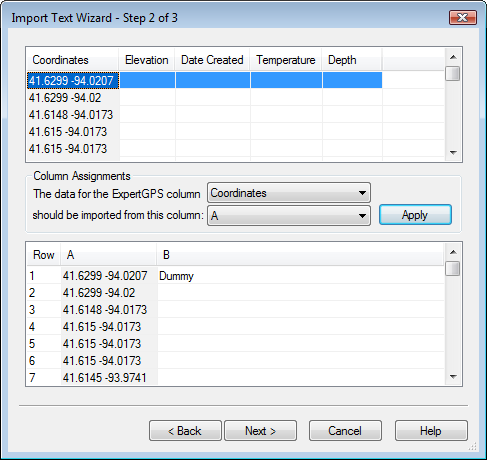Select the Elevation column header
Viewport: 487px width, 460px height.
pos(147,60)
